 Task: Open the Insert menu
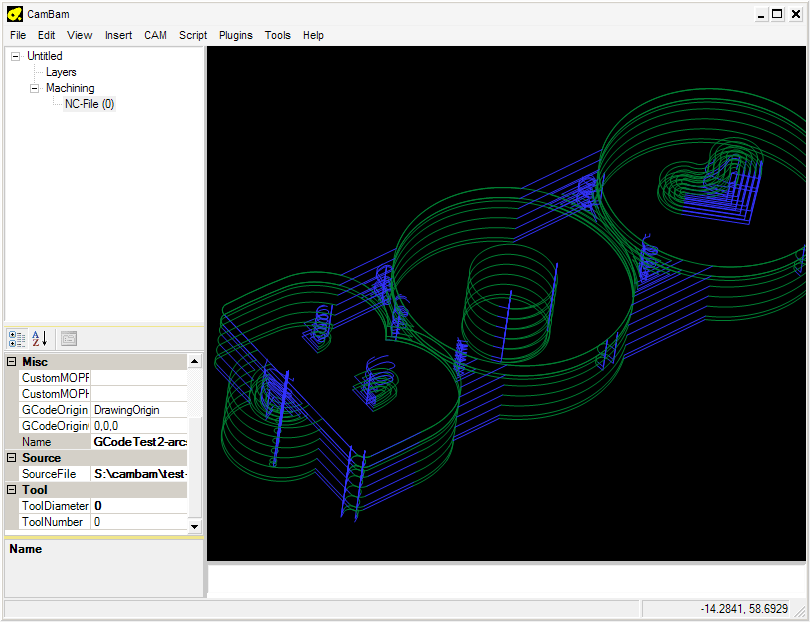point(118,35)
